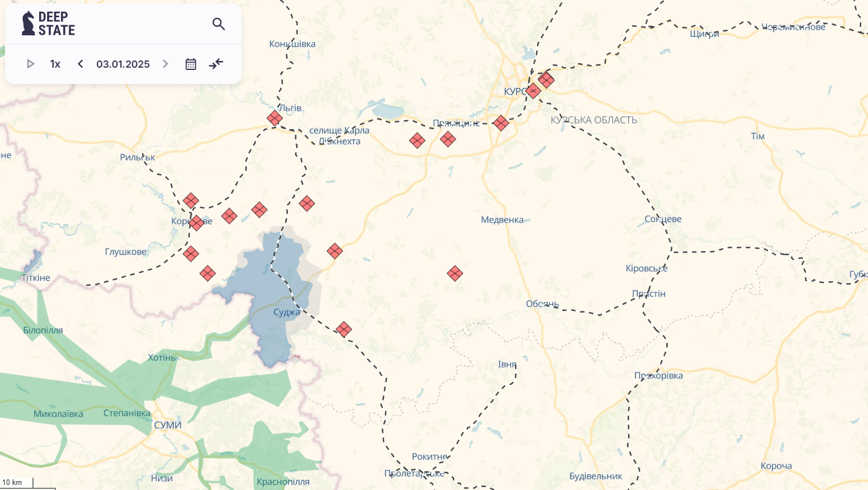
Task: Click unit marker left of Прямицине marker
Action: (417, 140)
